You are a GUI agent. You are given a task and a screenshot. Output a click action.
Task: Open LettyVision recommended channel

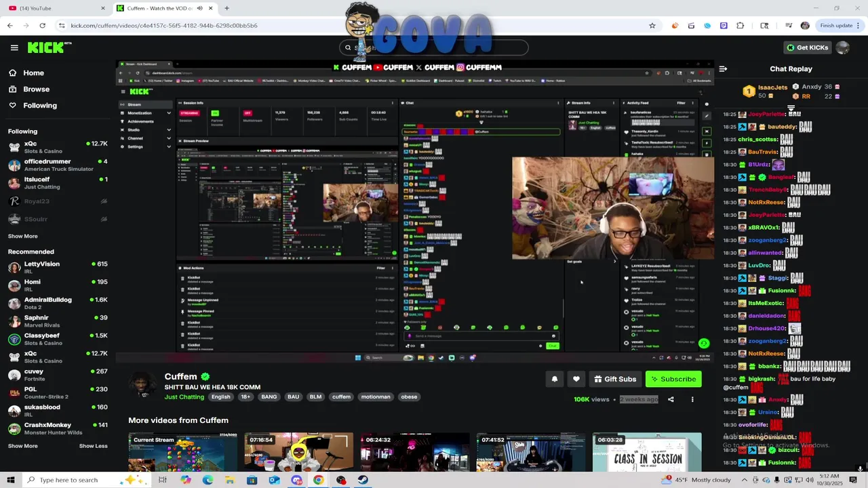(58, 268)
